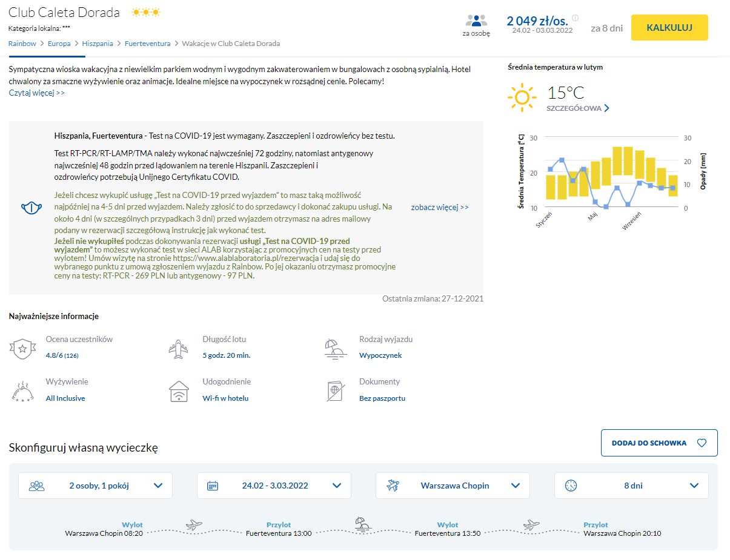Click the beach umbrella Rodzaj wyjazdu icon
The height and width of the screenshot is (560, 730).
(335, 348)
